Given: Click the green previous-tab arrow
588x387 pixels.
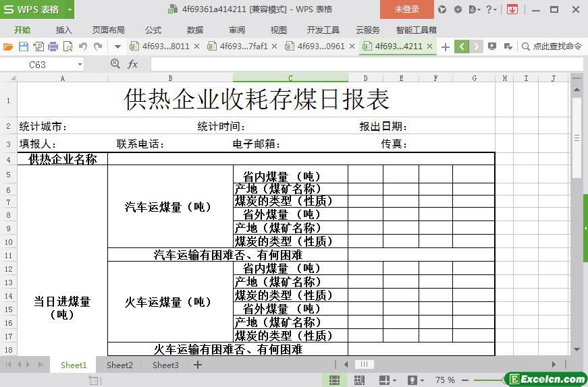Looking at the screenshot, I should 462,47.
